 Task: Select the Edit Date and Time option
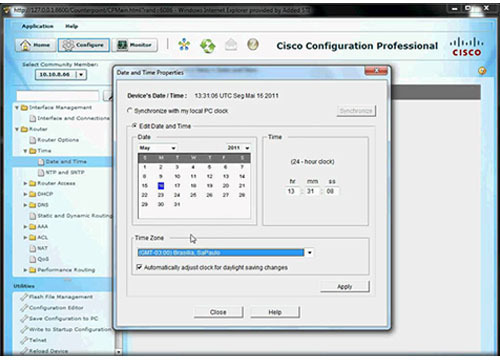pyautogui.click(x=134, y=126)
